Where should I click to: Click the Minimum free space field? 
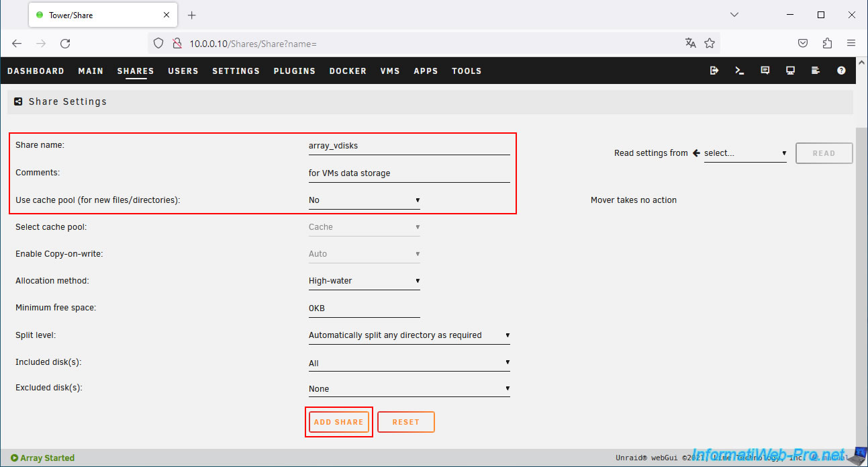pos(364,308)
